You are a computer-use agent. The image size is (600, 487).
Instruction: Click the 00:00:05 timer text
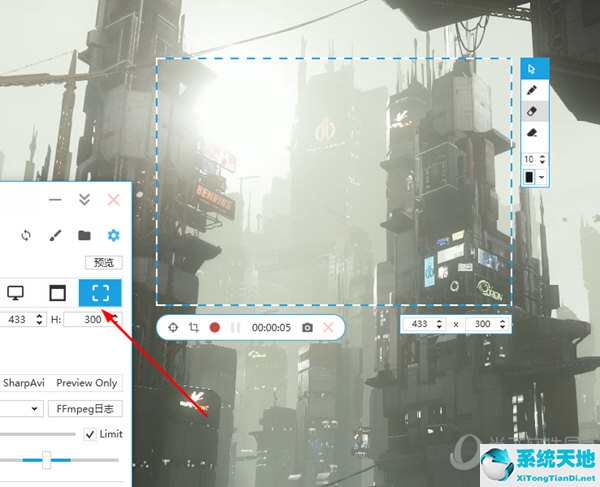271,328
